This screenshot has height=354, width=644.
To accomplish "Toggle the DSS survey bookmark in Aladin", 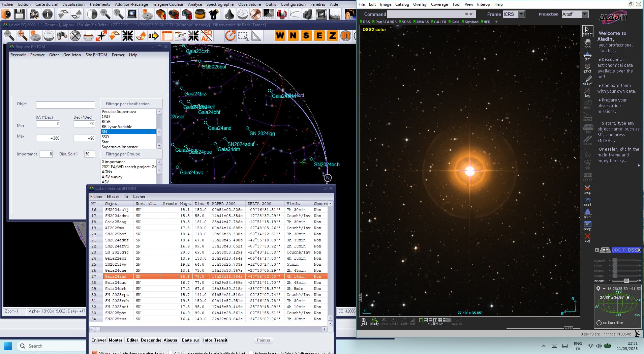I will point(365,22).
